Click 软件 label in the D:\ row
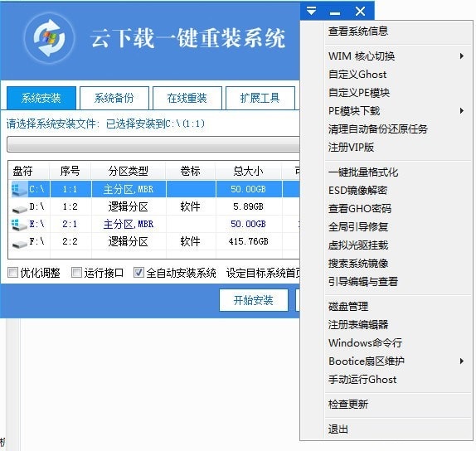 (191, 206)
